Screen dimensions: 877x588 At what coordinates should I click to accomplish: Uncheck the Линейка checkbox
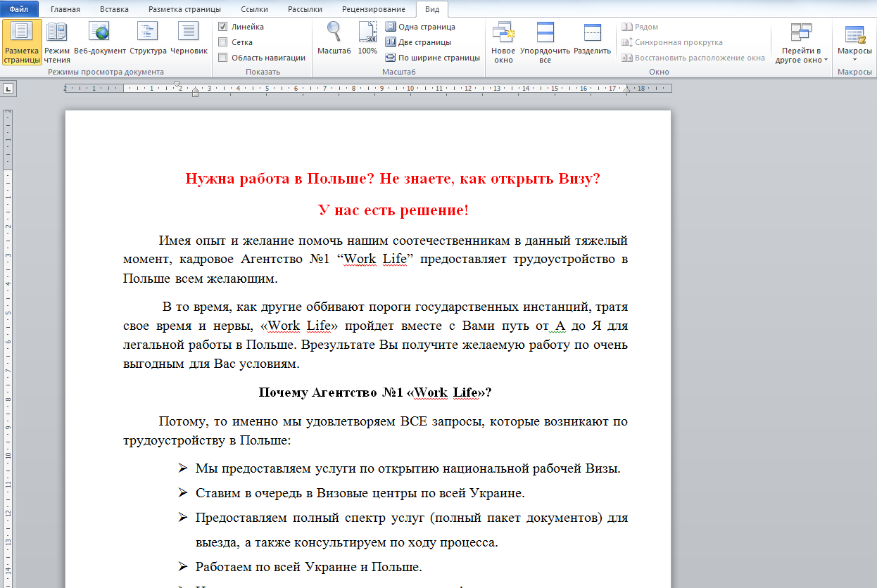tap(223, 27)
